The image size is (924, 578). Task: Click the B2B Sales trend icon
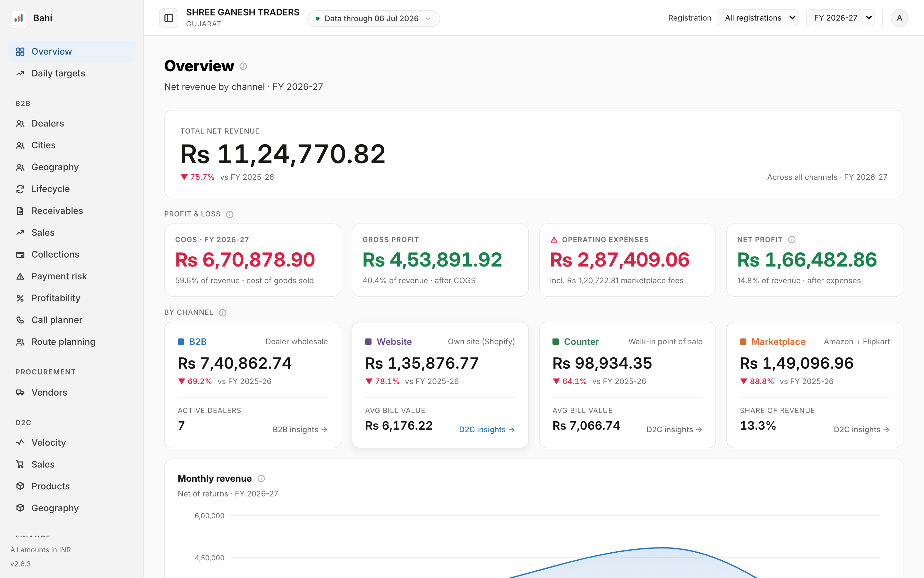(20, 233)
